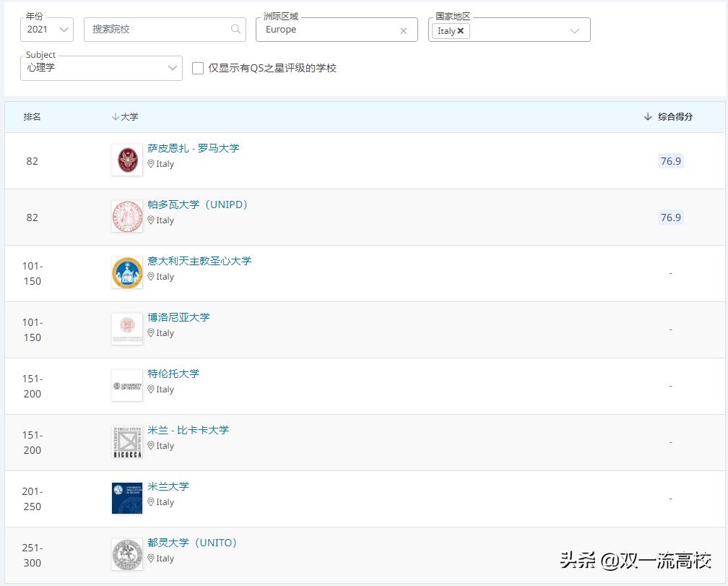728x586 pixels.
Task: Click the 博洛尼亚大学 seal logo
Action: click(127, 329)
